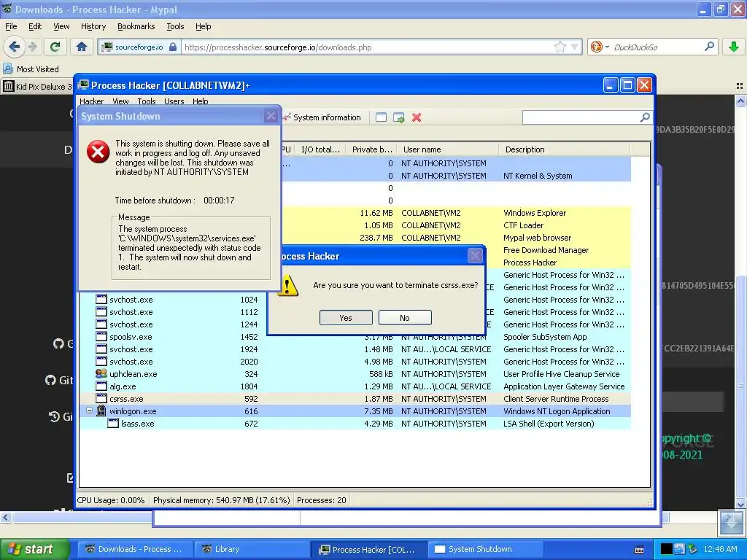
Task: Click the browser address bar URL
Action: 278,47
